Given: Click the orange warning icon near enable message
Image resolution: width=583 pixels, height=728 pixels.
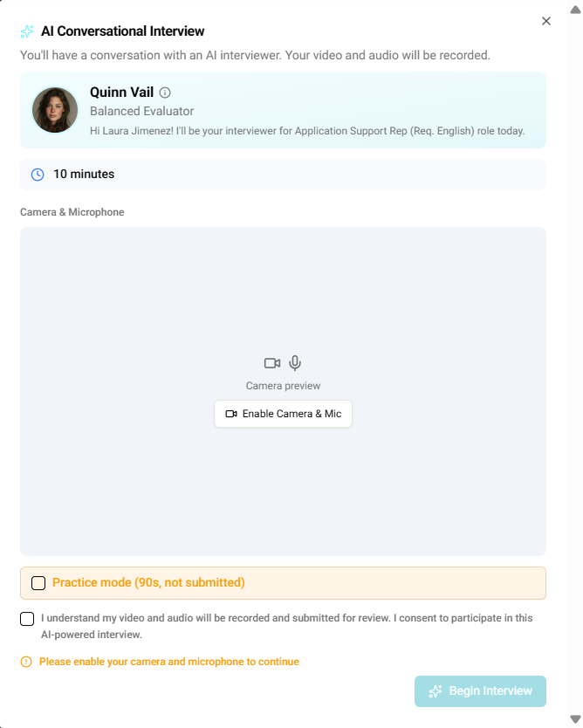Looking at the screenshot, I should point(26,662).
